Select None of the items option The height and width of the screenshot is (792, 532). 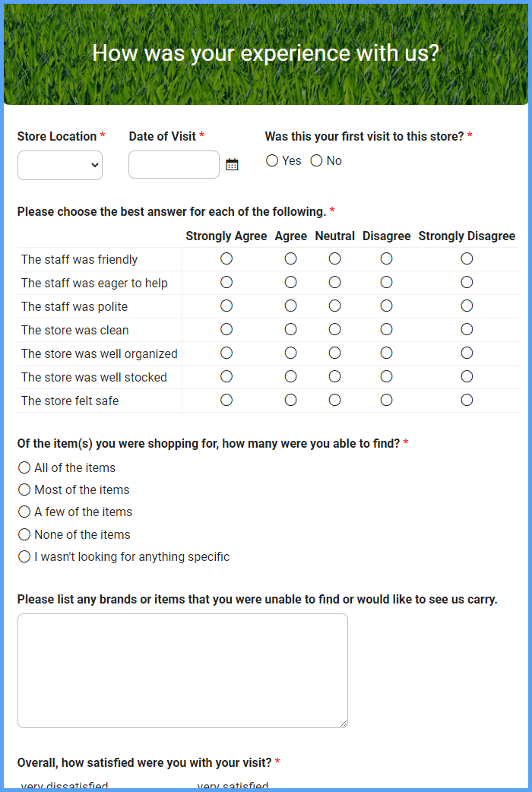(x=24, y=535)
